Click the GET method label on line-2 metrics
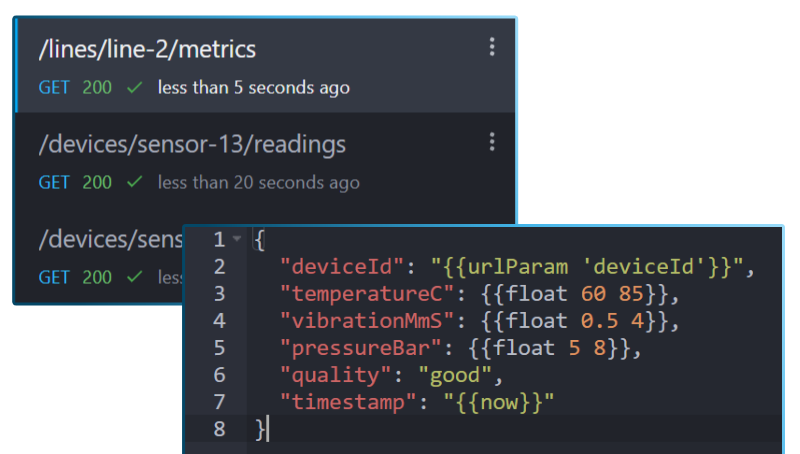800x454 pixels. (54, 88)
